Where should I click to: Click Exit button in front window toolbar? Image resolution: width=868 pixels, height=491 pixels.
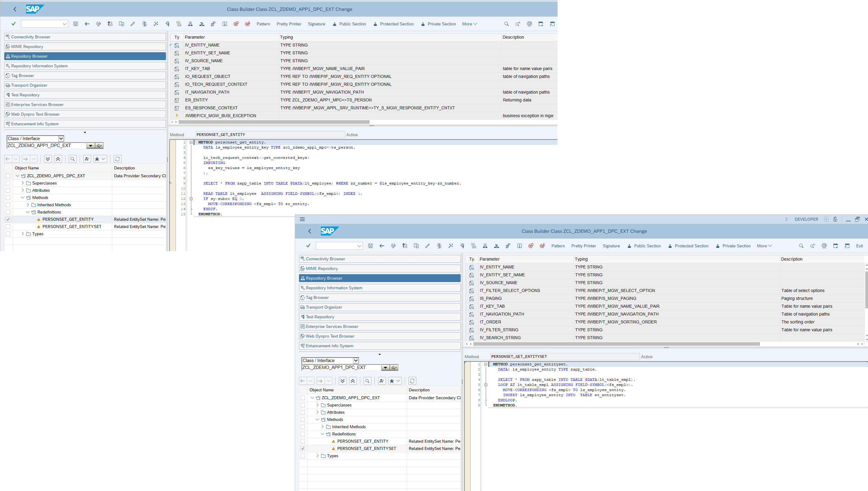coord(859,246)
